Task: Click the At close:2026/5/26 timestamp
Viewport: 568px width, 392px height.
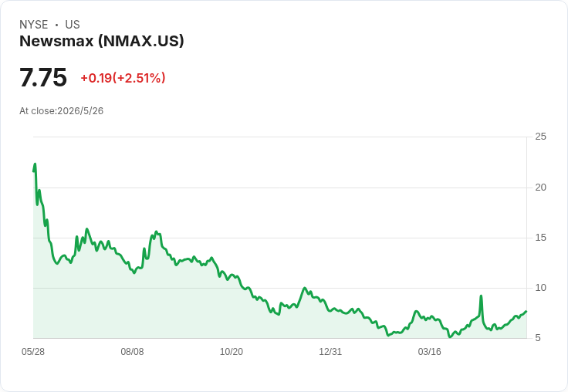Action: click(61, 111)
